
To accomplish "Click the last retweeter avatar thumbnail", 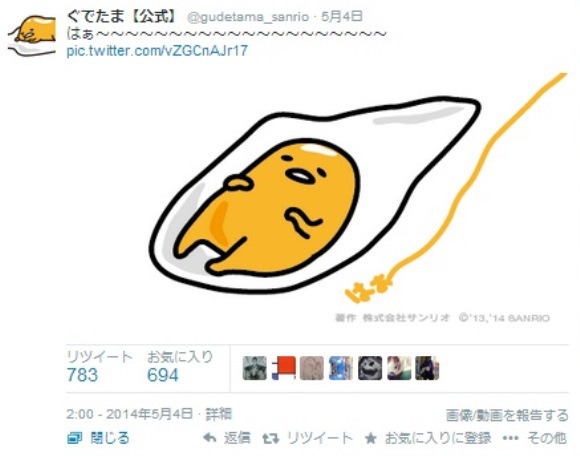I will (427, 368).
